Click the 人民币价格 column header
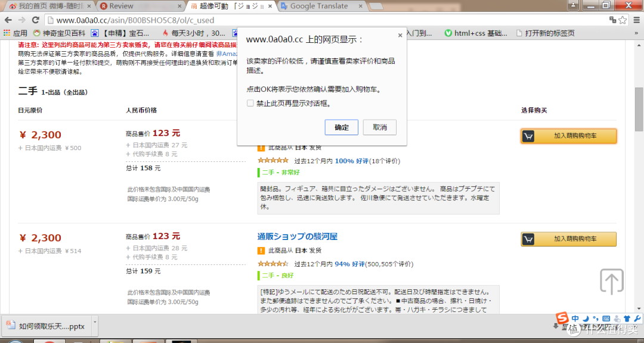The width and height of the screenshot is (644, 343). pyautogui.click(x=141, y=110)
